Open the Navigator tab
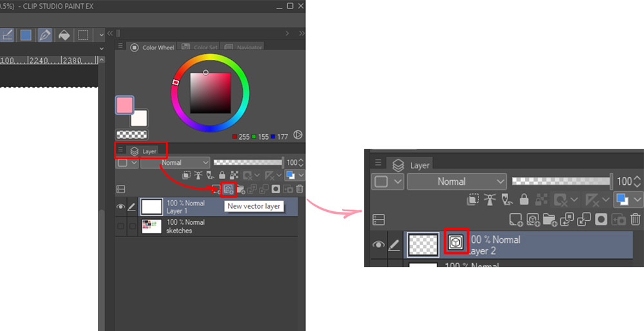This screenshot has width=644, height=331. pyautogui.click(x=243, y=48)
